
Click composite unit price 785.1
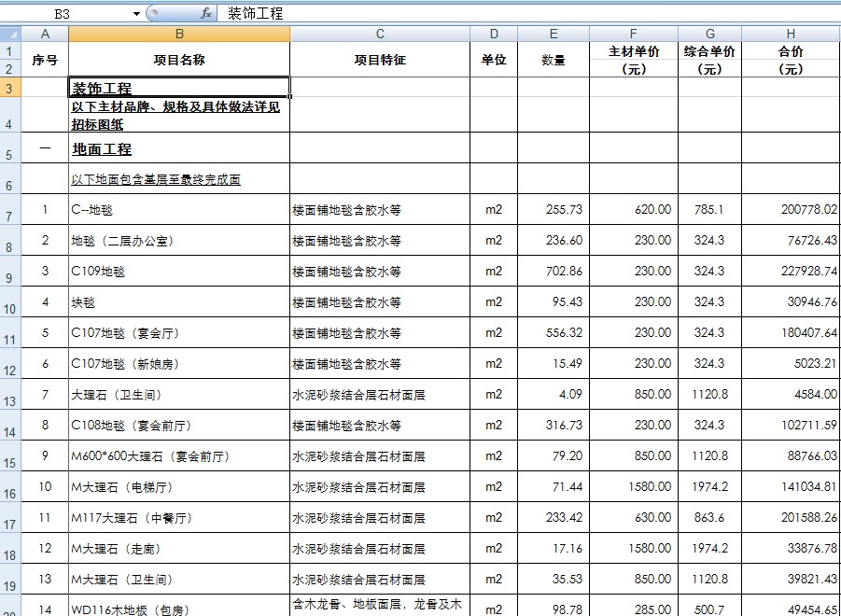pos(710,210)
